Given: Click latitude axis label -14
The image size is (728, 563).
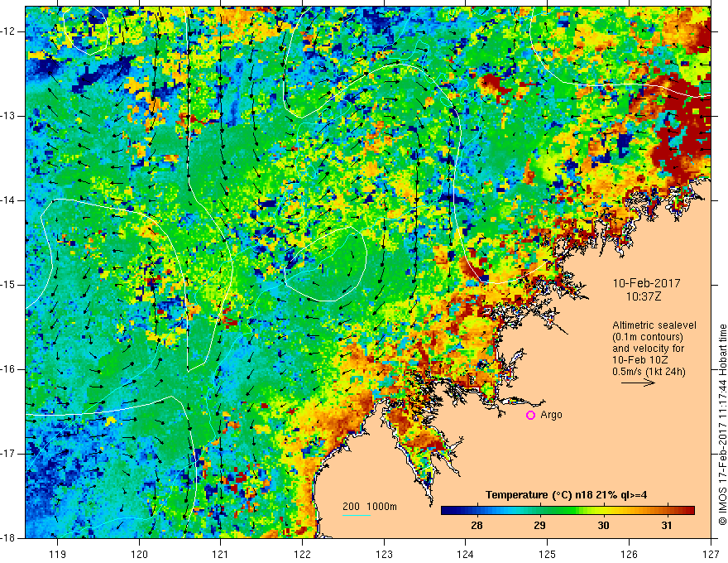Looking at the screenshot, I should (9, 200).
